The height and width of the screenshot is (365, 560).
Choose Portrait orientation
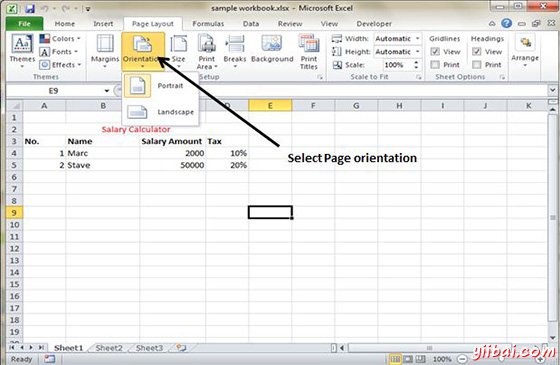click(x=160, y=86)
